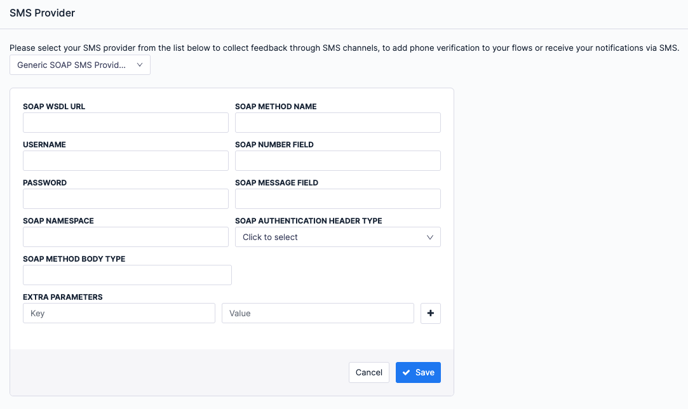Image resolution: width=688 pixels, height=409 pixels.
Task: Focus the SOAP WSDL URL input field
Action: pos(125,123)
